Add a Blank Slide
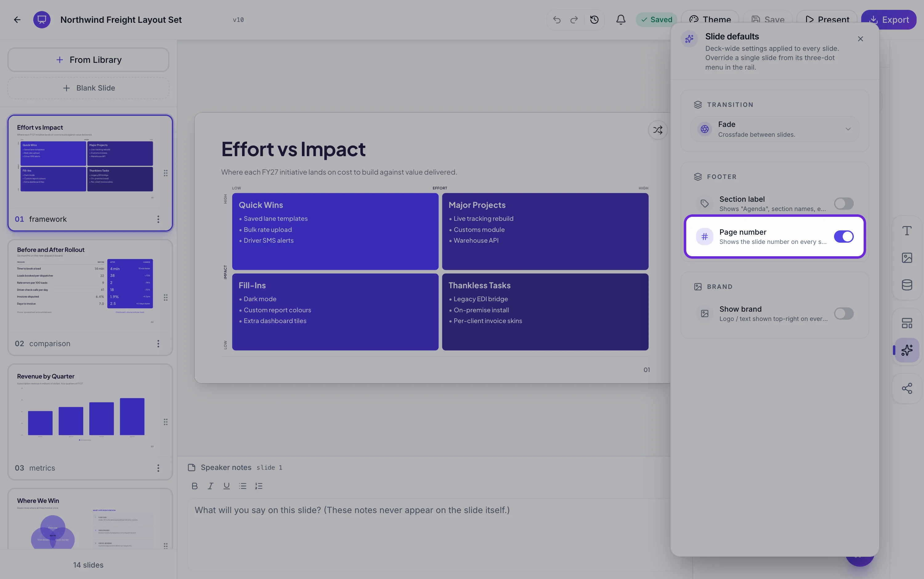 point(88,88)
